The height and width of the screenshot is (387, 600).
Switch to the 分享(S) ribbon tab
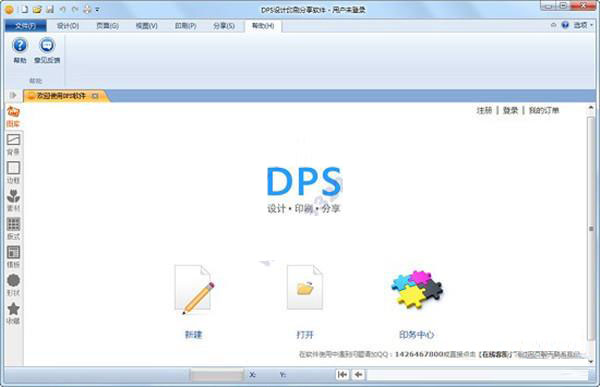(x=224, y=26)
